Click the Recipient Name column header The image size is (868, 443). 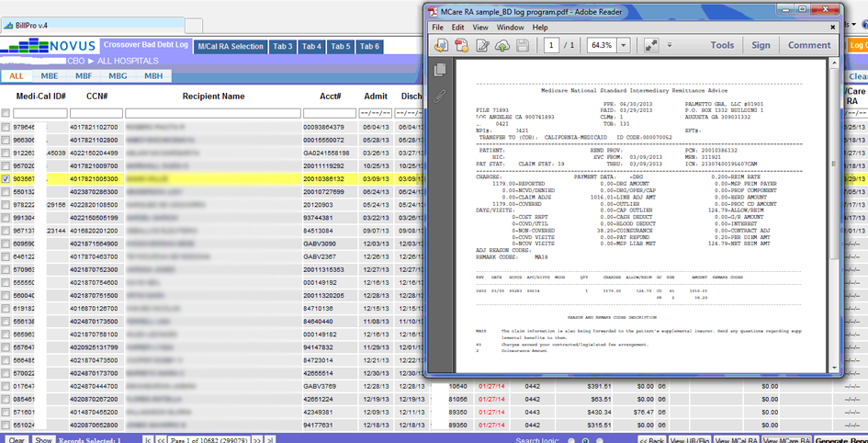(214, 97)
